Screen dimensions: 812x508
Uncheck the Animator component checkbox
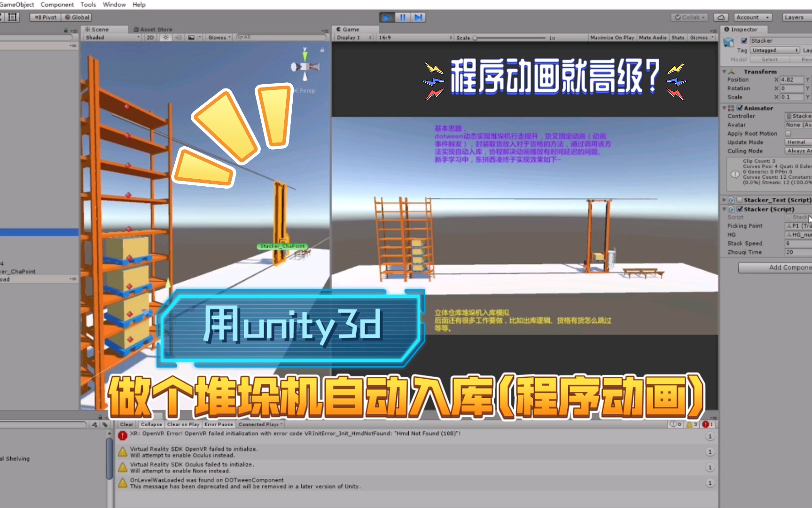click(x=740, y=108)
